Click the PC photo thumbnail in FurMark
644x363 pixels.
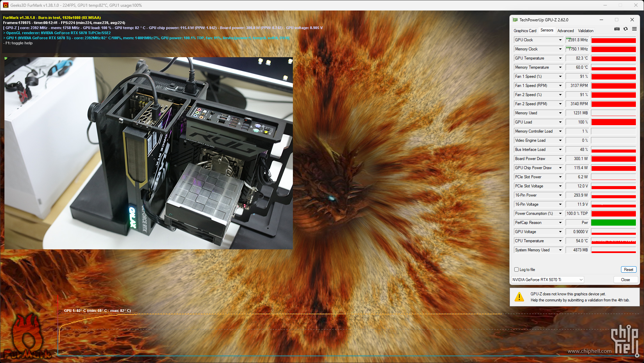click(x=149, y=153)
